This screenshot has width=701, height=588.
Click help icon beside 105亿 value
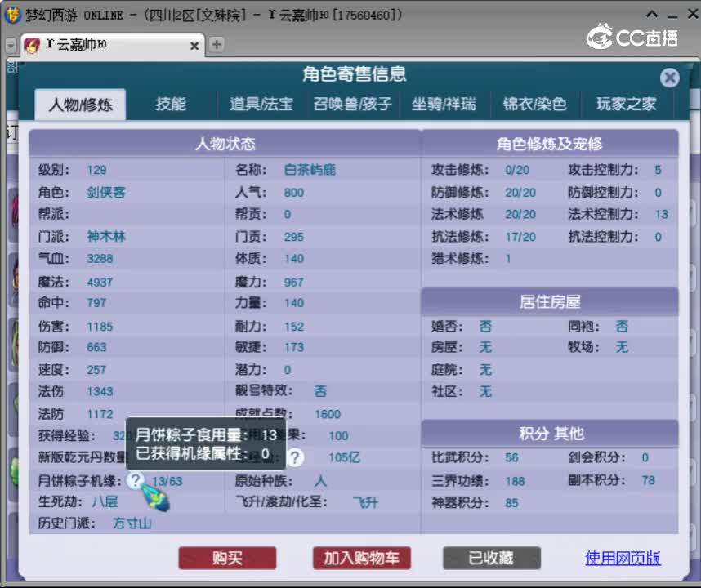coord(295,457)
